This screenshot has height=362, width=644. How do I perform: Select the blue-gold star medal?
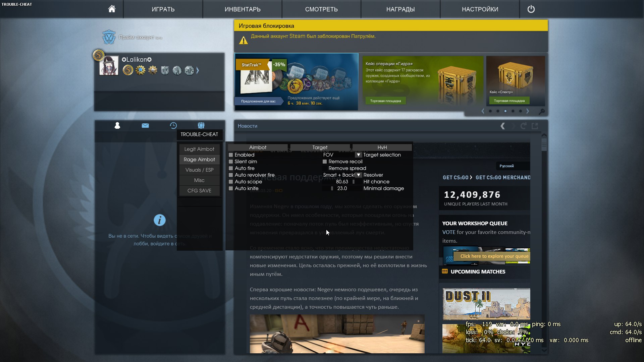(x=140, y=70)
